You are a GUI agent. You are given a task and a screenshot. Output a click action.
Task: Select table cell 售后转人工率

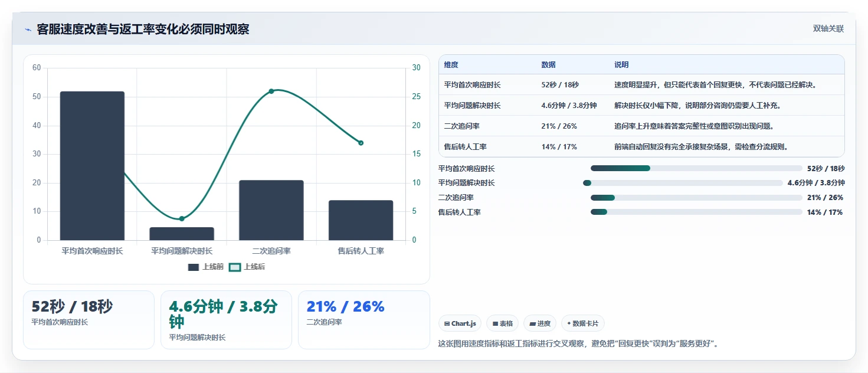(465, 147)
